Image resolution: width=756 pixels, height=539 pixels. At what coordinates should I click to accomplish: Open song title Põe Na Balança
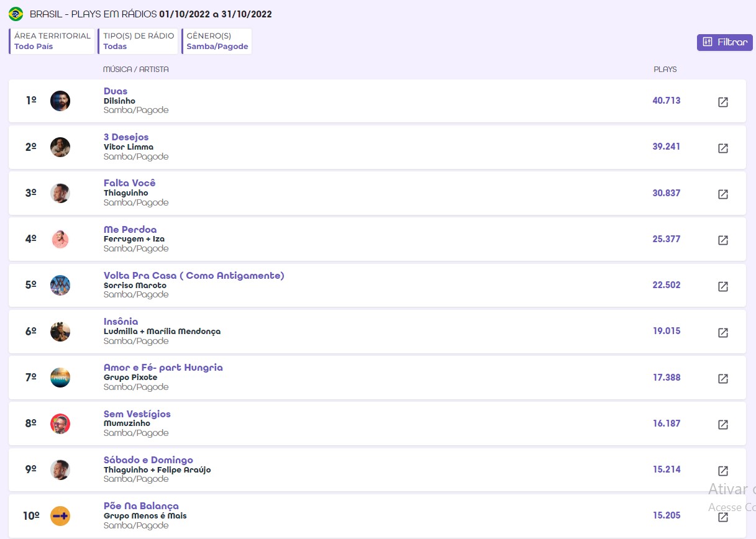pyautogui.click(x=141, y=506)
